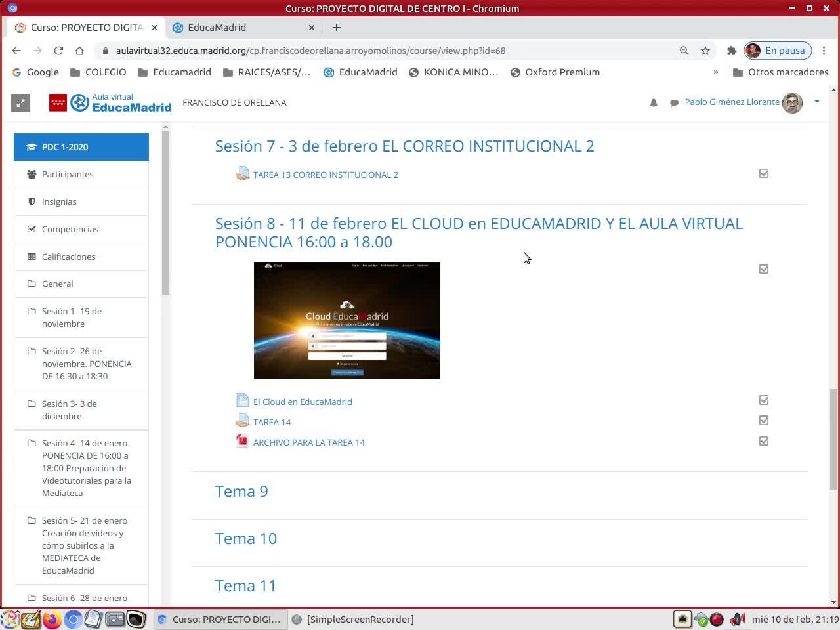Screen dimensions: 840x630
Task: Open the browser home page
Action: click(x=79, y=51)
